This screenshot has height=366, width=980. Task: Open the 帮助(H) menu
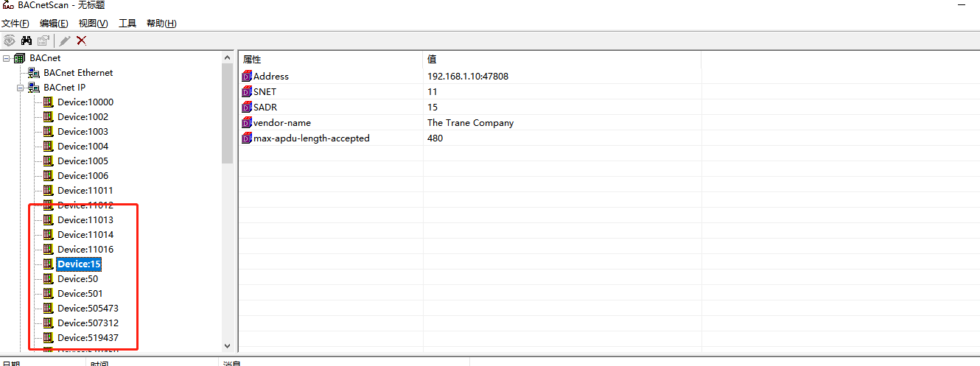(161, 24)
